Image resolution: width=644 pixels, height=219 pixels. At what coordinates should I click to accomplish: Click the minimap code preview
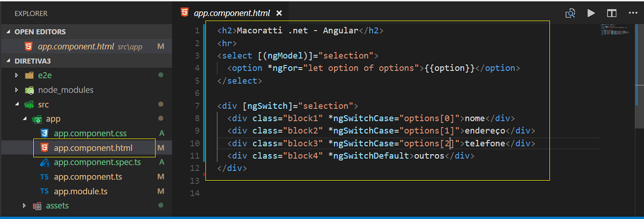click(x=615, y=31)
